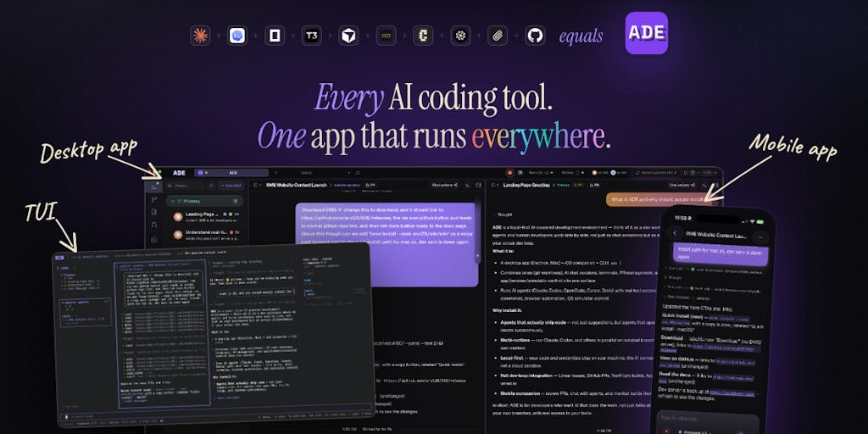Click the white hollow rectangle OpenCode icon

click(274, 36)
